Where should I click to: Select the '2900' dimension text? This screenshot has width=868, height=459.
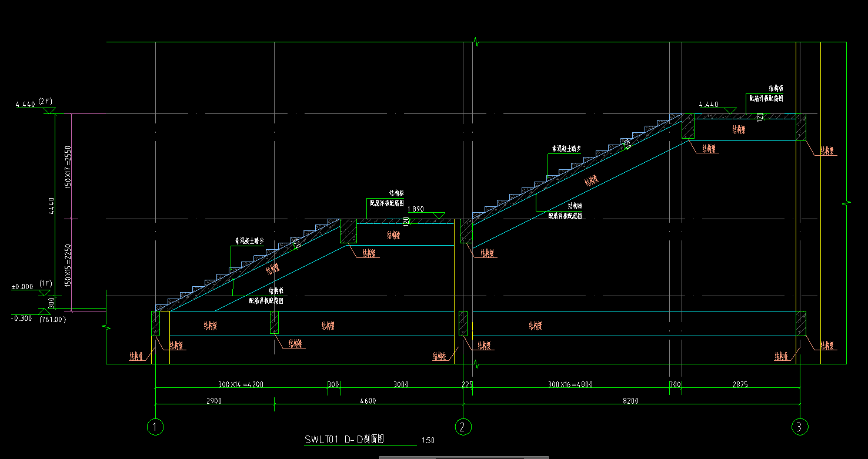[x=213, y=401]
